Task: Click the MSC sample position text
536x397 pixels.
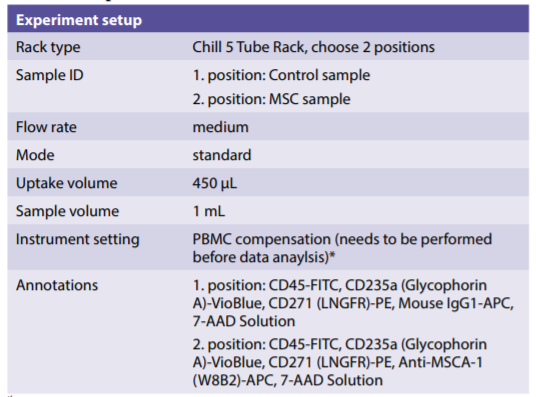Action: (271, 99)
